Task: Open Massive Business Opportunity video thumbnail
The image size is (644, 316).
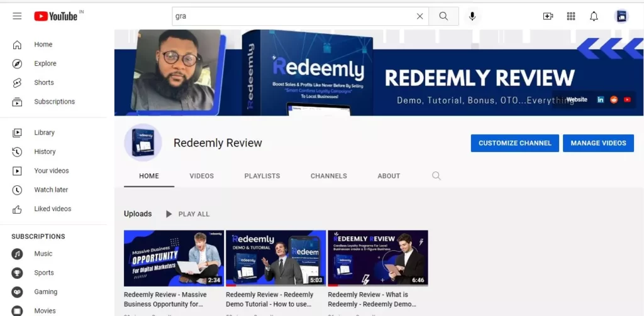Action: point(174,258)
